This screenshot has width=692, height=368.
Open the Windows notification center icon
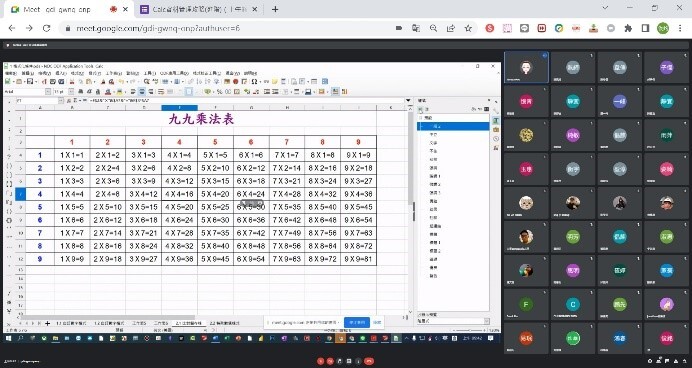pyautogui.click(x=490, y=338)
